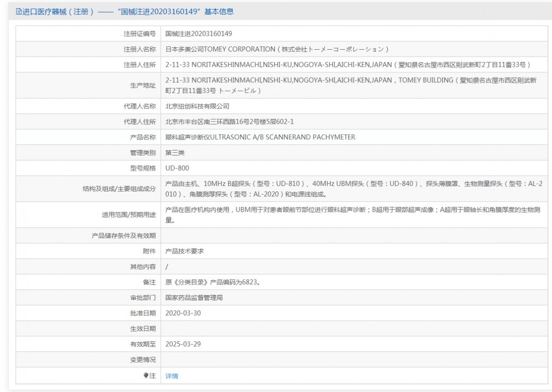Select remark text 原《分类目录》产品编码为6823
Viewport: 552px width, 392px height.
[x=213, y=282]
